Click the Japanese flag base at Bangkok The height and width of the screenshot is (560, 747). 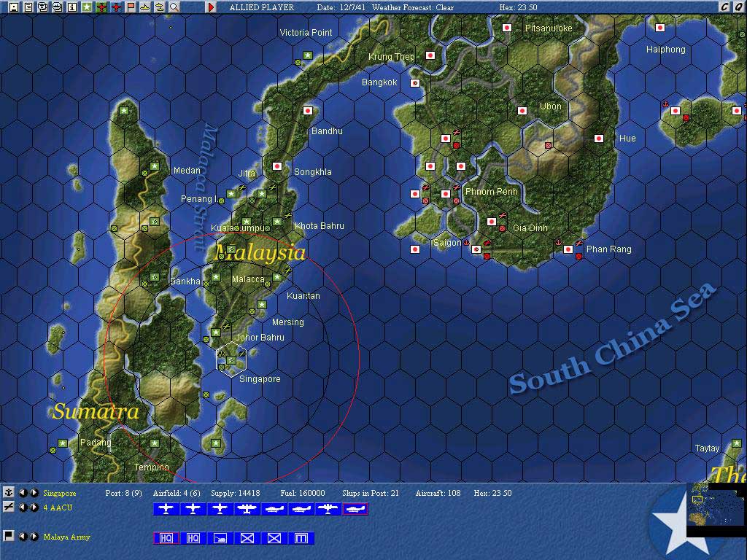(x=415, y=83)
